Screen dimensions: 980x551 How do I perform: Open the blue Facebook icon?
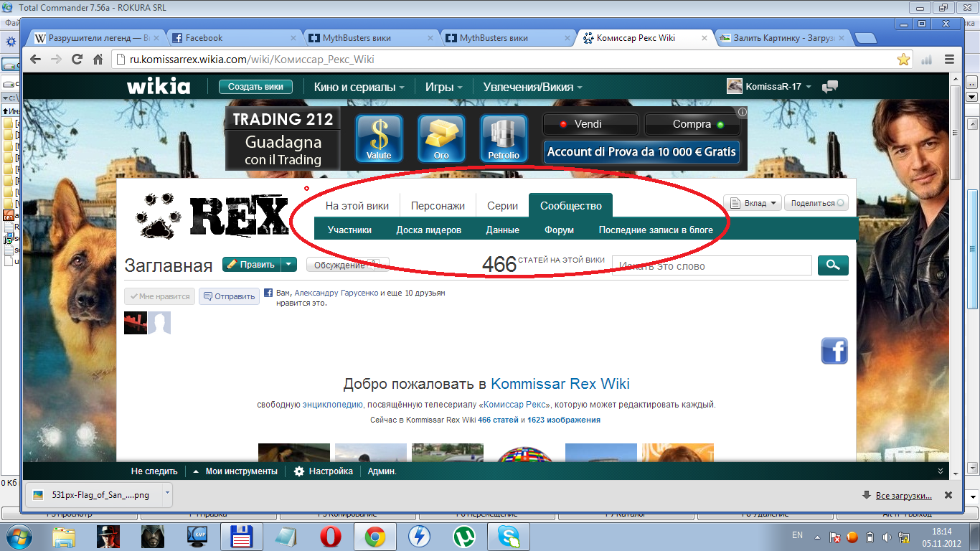[834, 351]
